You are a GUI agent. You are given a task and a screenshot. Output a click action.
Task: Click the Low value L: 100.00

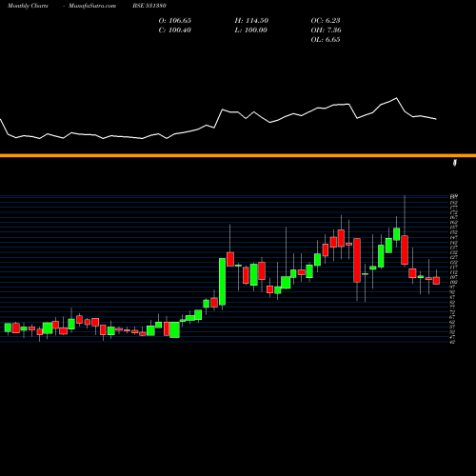coord(251,30)
